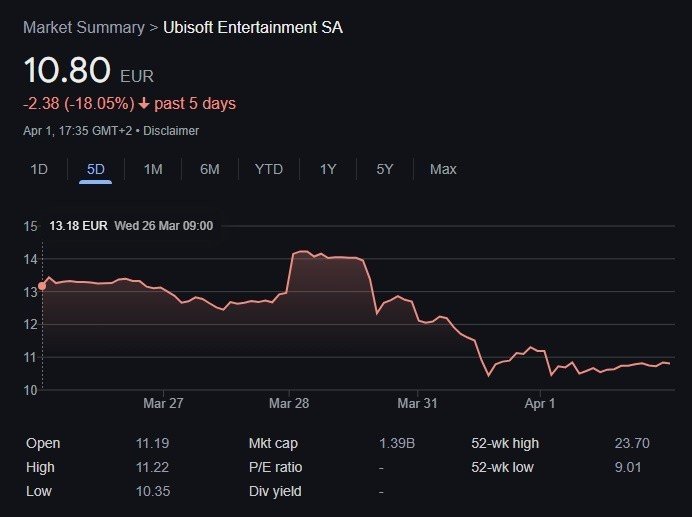Click the 52-wk low value 9.01

click(x=628, y=467)
